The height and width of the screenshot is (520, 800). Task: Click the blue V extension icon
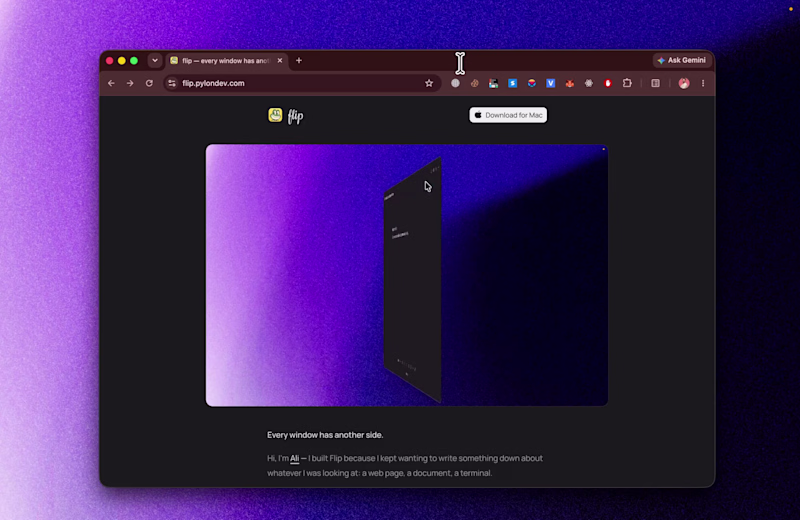pos(551,83)
